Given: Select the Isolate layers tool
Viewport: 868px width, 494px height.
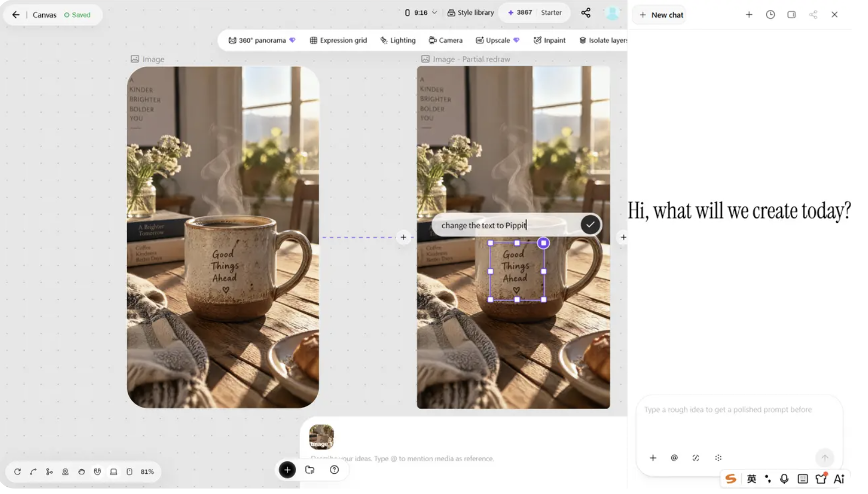Looking at the screenshot, I should pos(603,41).
